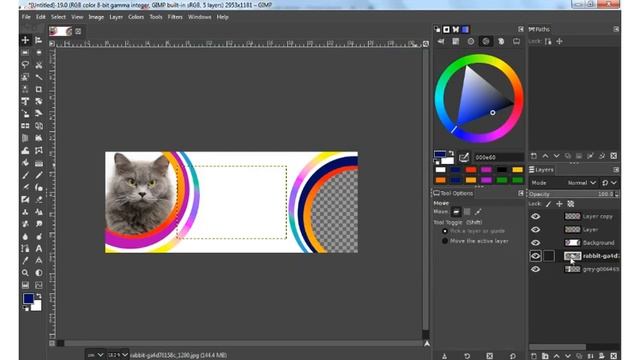Select the Move tool in the toolbox
Image resolution: width=640 pixels, height=360 pixels.
25,40
